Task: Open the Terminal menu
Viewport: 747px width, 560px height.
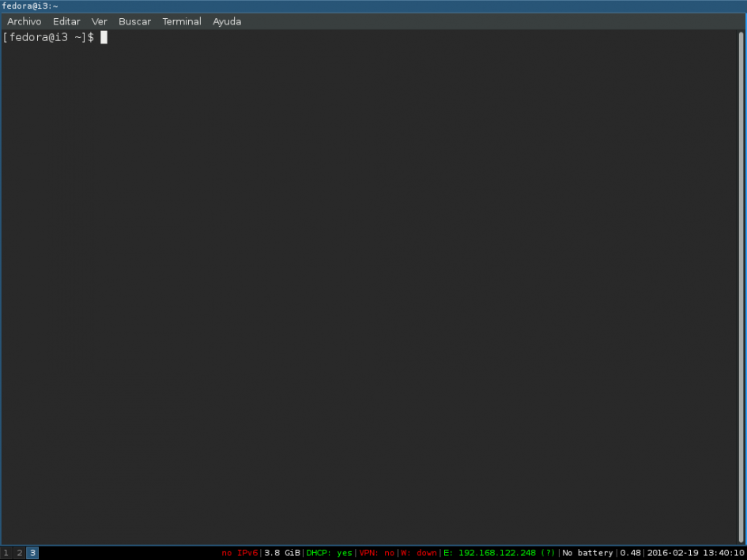Action: click(x=182, y=21)
